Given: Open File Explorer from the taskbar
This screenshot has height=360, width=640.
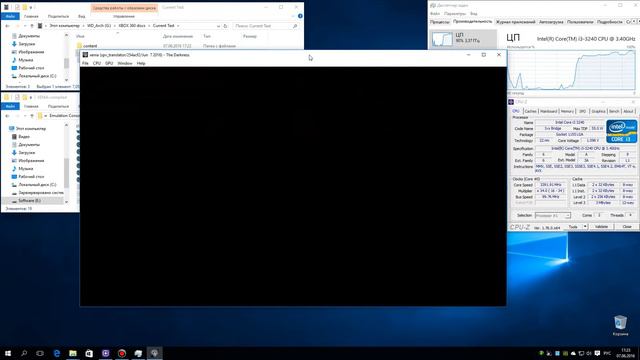Looking at the screenshot, I should (73, 353).
